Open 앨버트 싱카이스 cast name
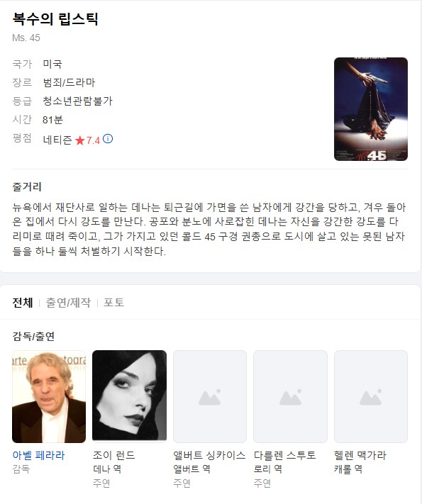This screenshot has width=422, height=504. click(x=209, y=455)
